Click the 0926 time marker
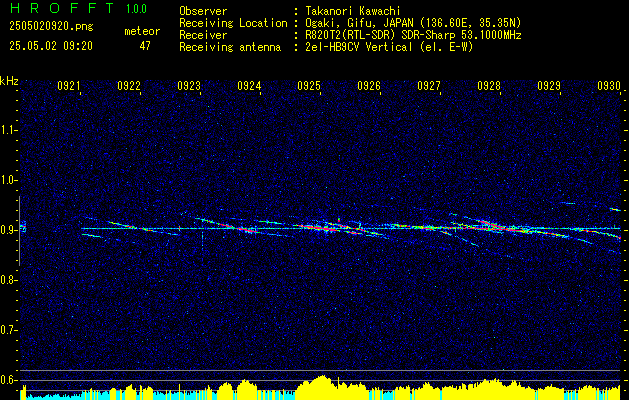 click(x=369, y=85)
